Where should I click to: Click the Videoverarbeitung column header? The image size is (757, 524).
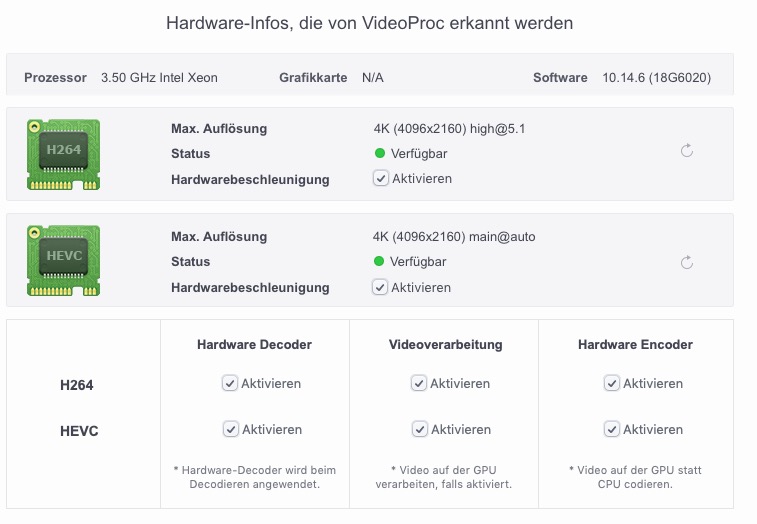446,344
